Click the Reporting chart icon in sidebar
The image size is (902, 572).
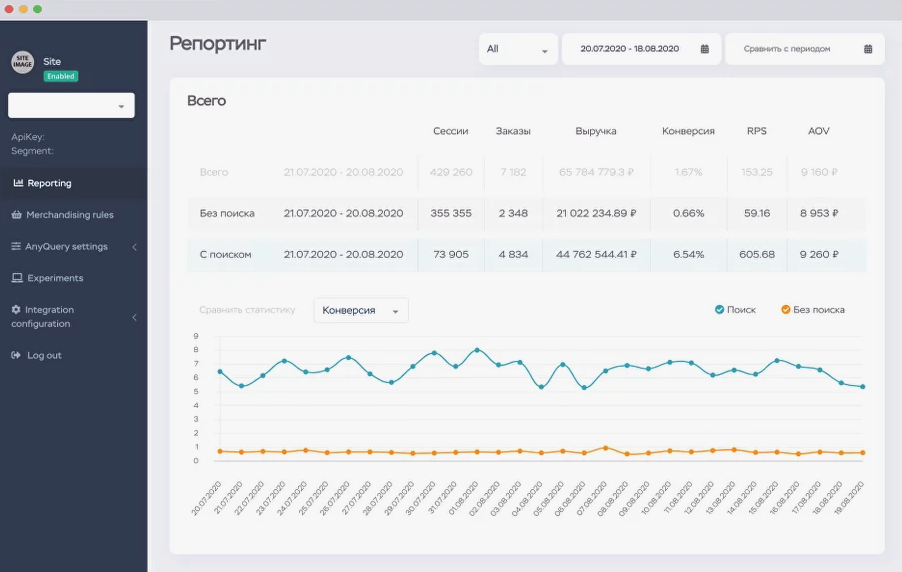18,183
